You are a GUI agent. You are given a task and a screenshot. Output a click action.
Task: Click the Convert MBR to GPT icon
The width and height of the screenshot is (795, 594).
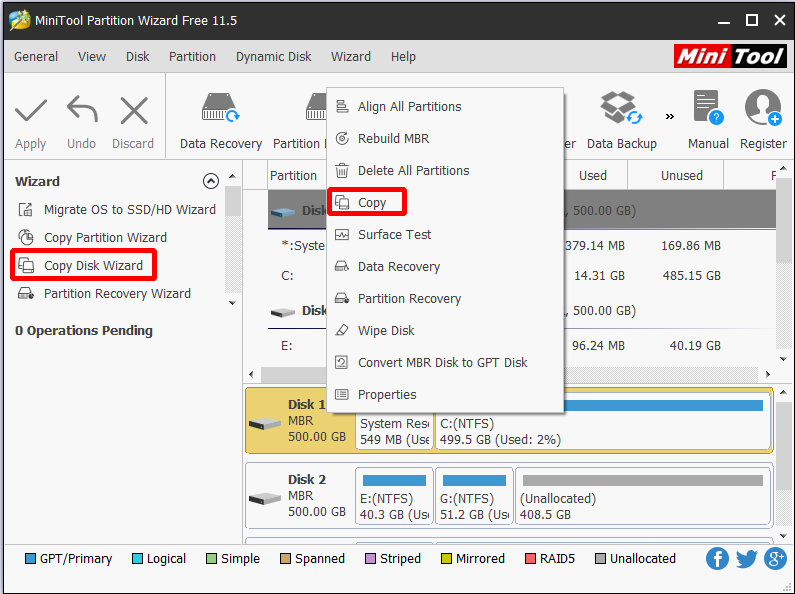pyautogui.click(x=342, y=362)
